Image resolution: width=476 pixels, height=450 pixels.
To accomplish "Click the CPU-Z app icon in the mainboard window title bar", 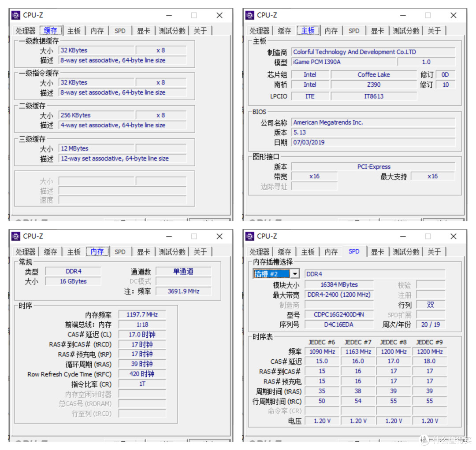I will [x=250, y=15].
